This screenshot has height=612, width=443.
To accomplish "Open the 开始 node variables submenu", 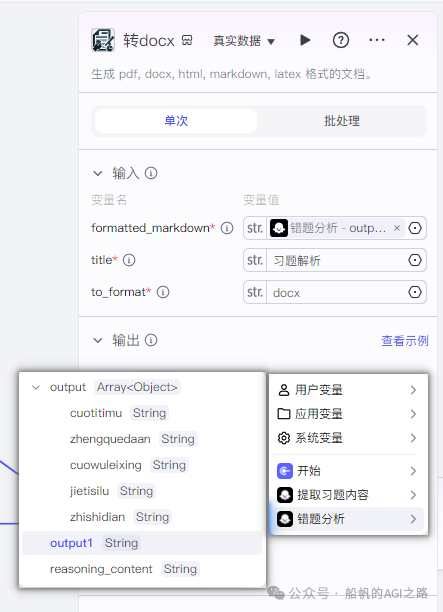I will click(348, 471).
